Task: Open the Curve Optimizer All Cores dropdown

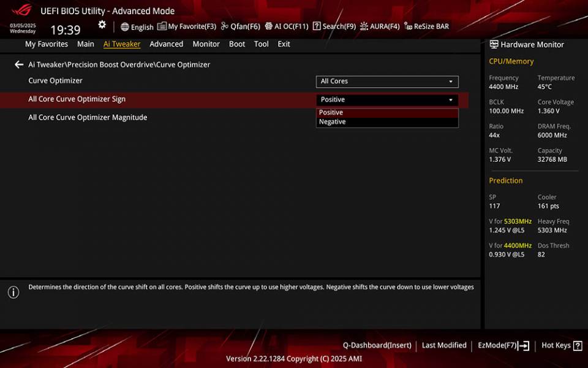Action: click(x=387, y=82)
